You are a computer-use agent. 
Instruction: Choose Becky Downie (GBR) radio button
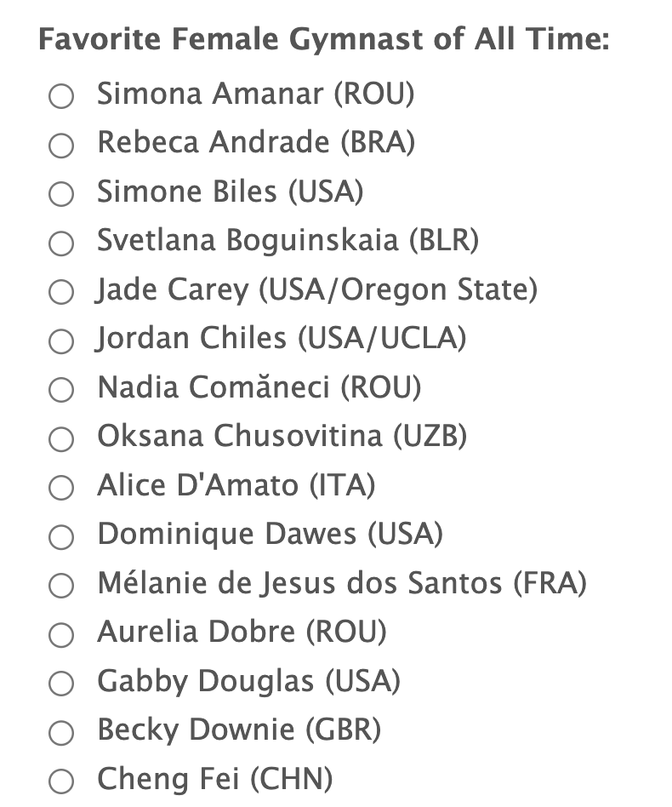pyautogui.click(x=61, y=733)
